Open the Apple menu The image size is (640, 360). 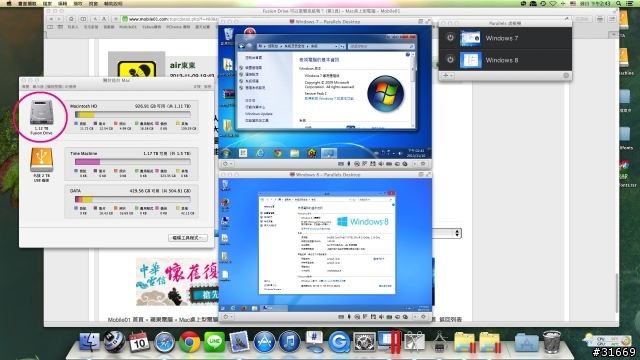(x=9, y=3)
